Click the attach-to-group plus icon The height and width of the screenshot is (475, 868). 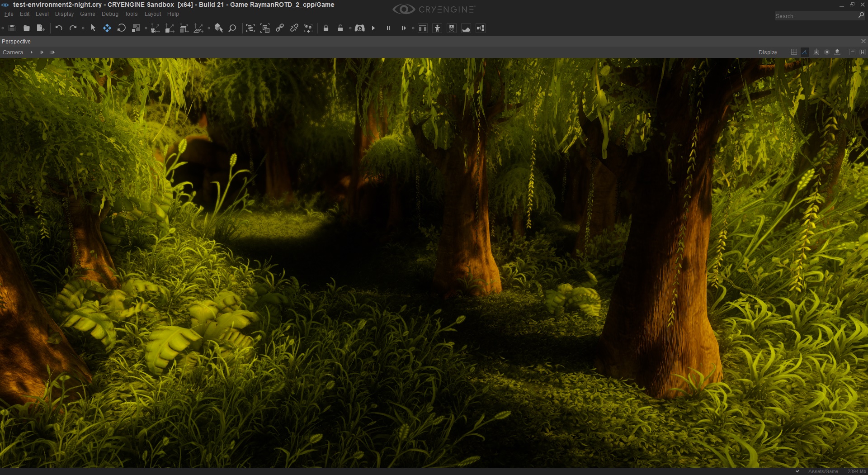click(x=308, y=28)
